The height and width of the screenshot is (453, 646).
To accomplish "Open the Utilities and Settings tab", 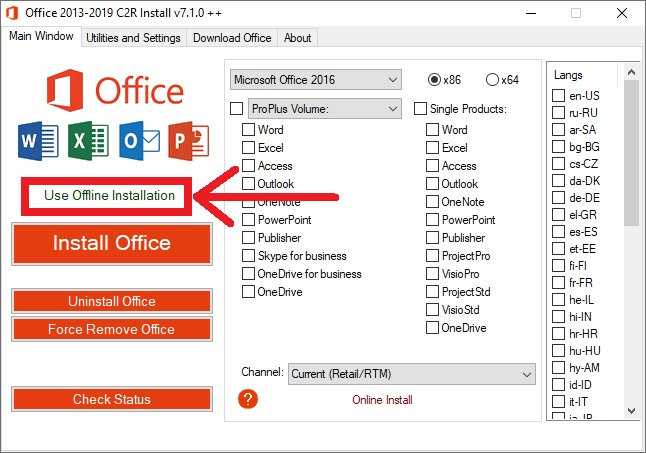I will [x=133, y=37].
